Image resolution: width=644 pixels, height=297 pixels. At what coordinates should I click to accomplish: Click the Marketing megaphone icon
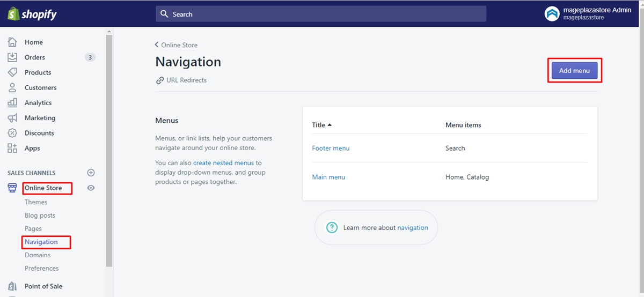[x=12, y=118]
